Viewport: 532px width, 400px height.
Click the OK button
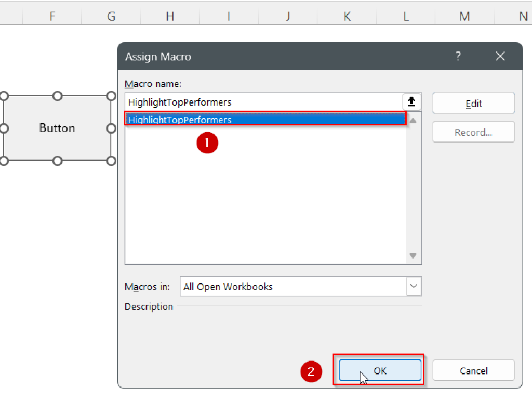[379, 370]
